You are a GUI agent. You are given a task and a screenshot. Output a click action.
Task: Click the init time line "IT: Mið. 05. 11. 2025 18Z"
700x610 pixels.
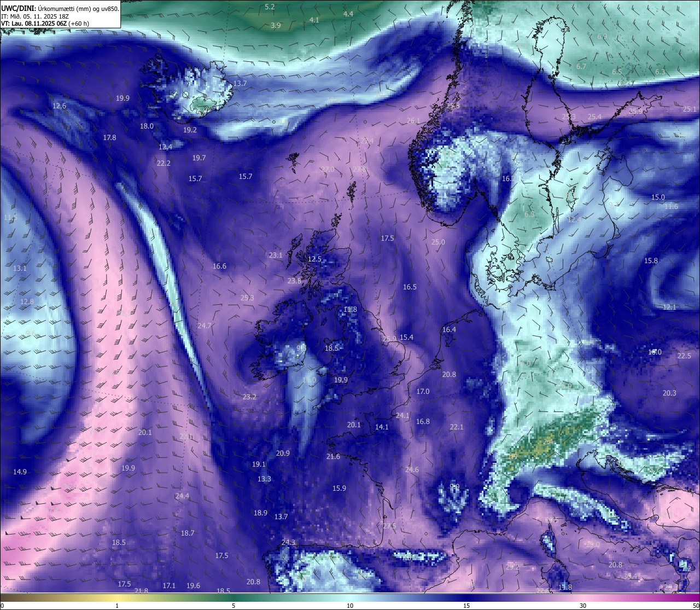(35, 16)
